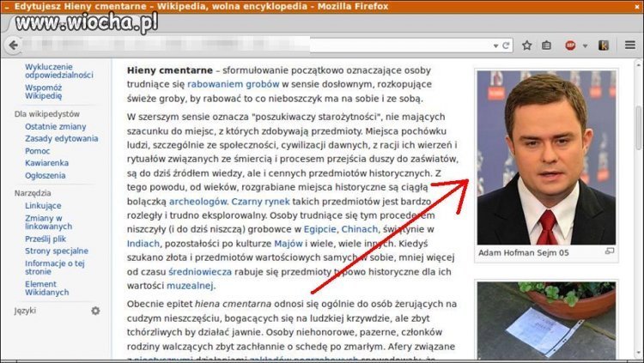Open Ostatnie zmiany in the sidebar
Viewport: 644px width, 363px height.
point(56,126)
